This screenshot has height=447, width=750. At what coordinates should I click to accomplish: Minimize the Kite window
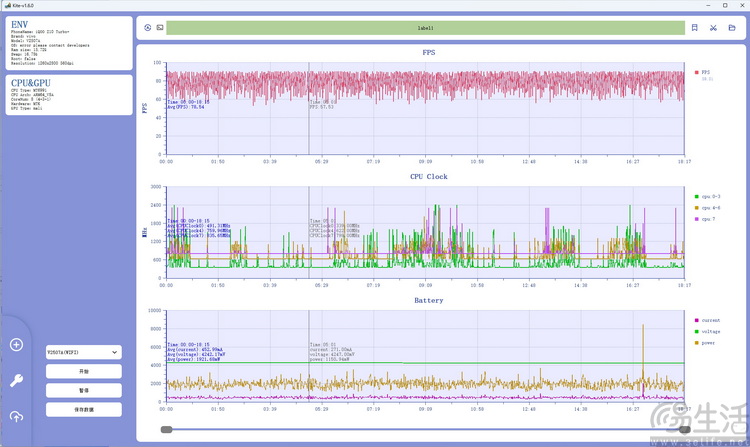pyautogui.click(x=708, y=5)
